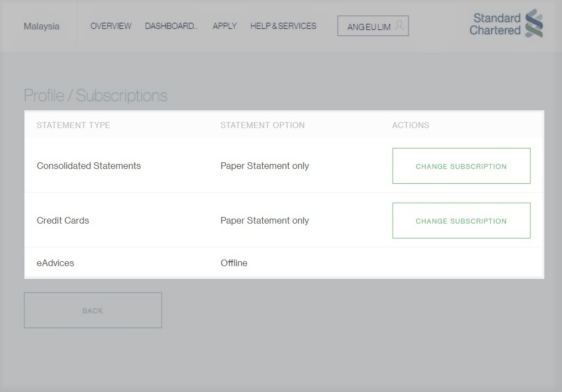Click the STATEMENT OPTION column header
The height and width of the screenshot is (392, 562).
click(262, 125)
